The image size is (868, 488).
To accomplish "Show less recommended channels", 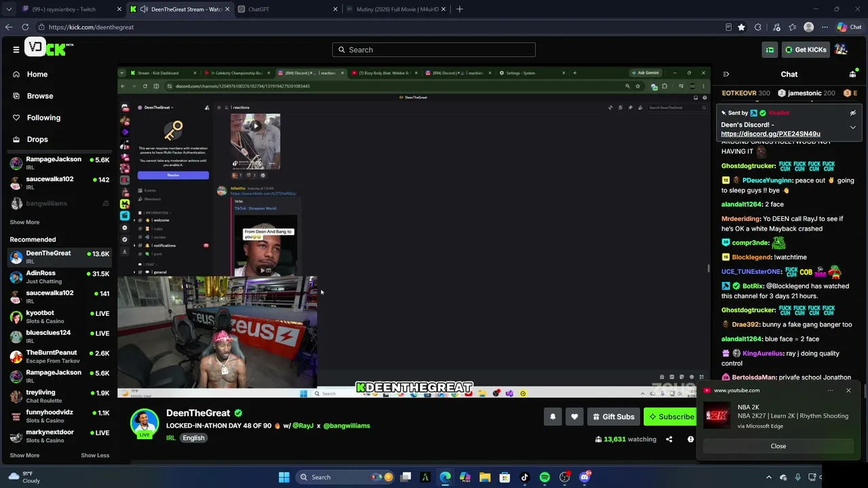I will point(95,455).
